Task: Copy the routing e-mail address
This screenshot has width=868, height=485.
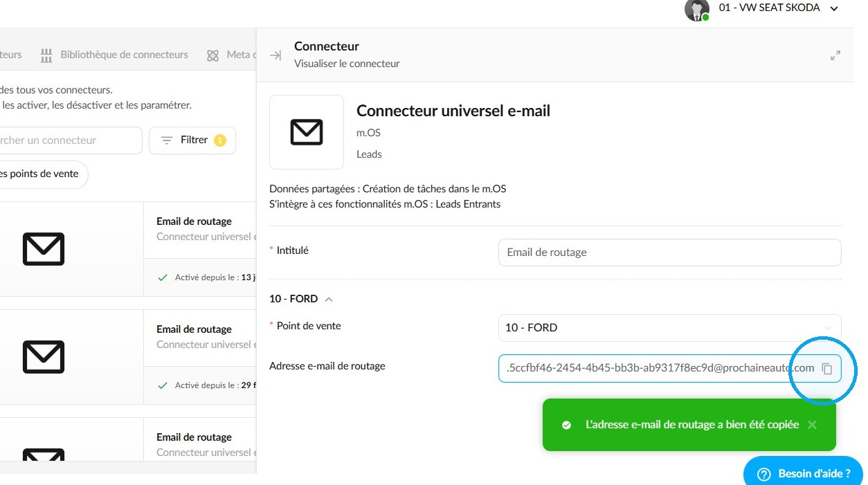Action: pyautogui.click(x=826, y=369)
